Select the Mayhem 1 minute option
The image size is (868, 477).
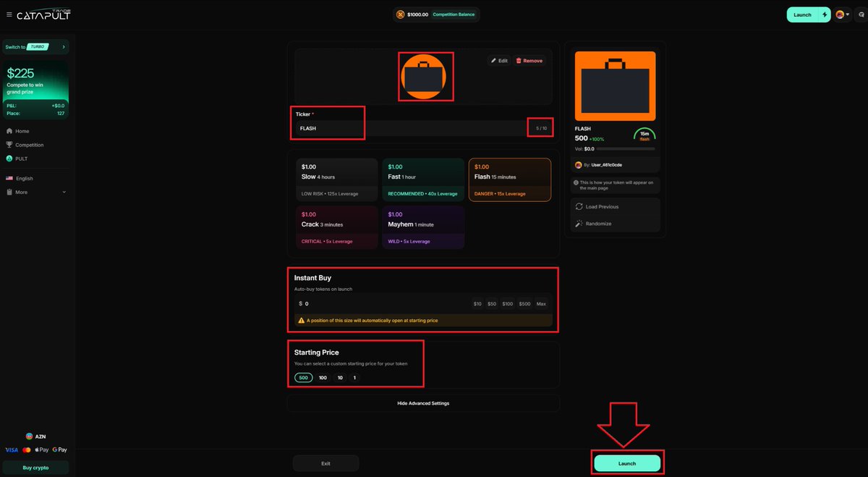tap(423, 227)
